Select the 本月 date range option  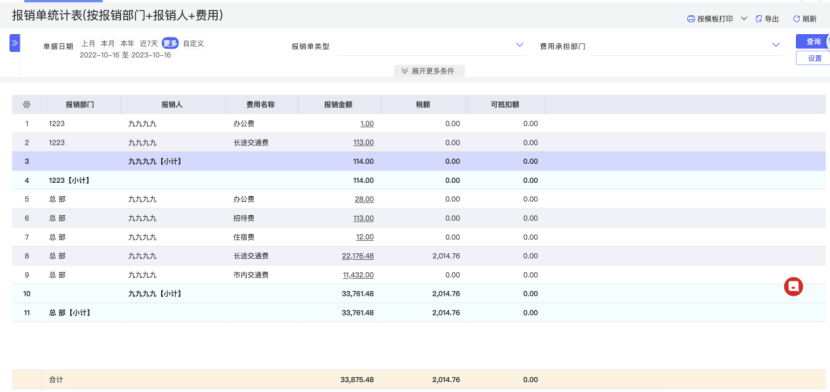107,43
